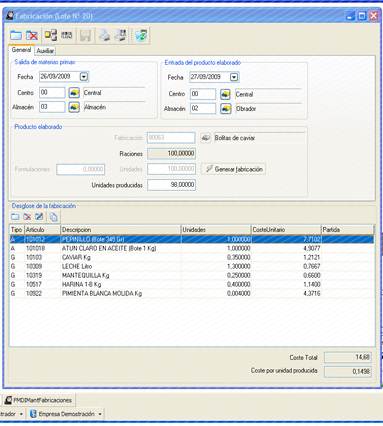Click FMDIMantFabricaciones taskbar item

pyautogui.click(x=39, y=400)
